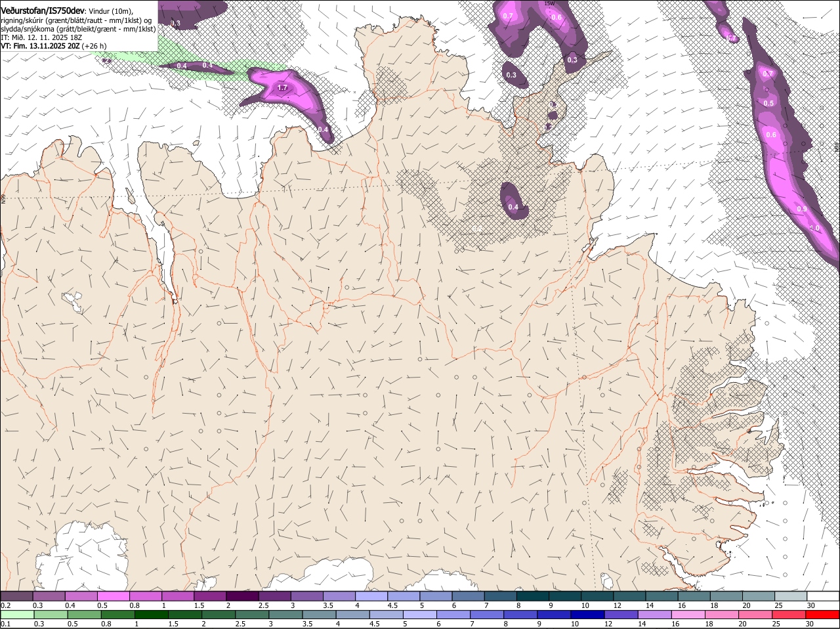Click the '1.0' snowfall value near right edge
This screenshot has height=629, width=840.
click(814, 228)
